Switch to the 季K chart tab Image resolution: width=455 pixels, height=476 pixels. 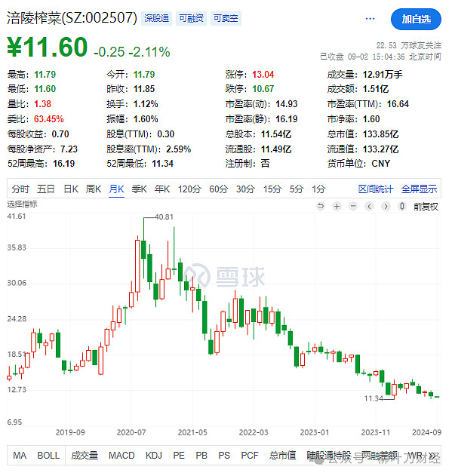point(139,189)
